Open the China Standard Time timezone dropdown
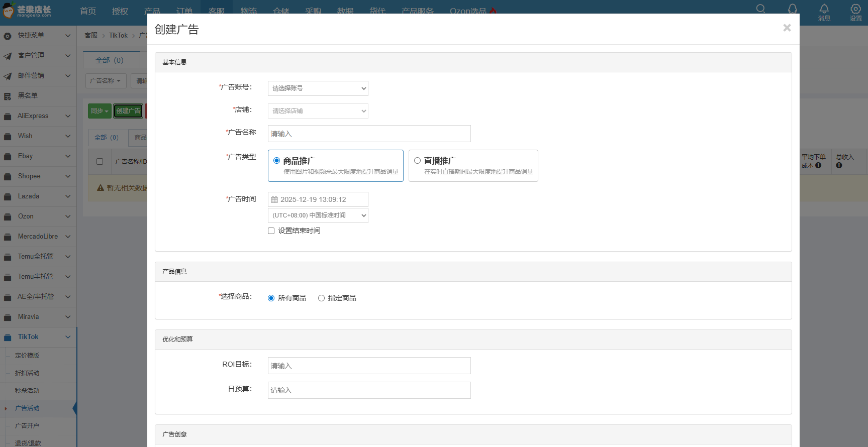Image resolution: width=868 pixels, height=447 pixels. pyautogui.click(x=318, y=215)
